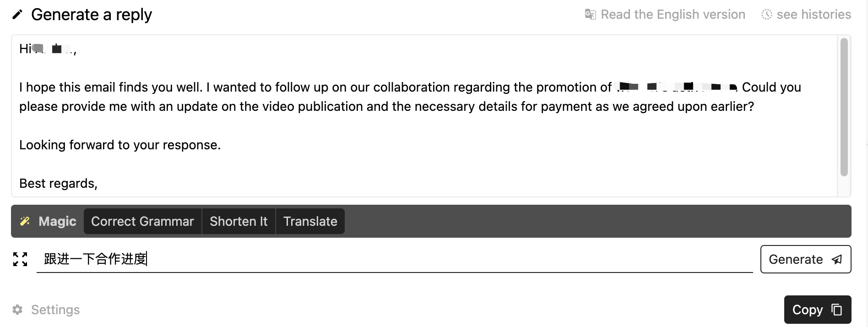The image size is (868, 327).
Task: Focus the Chinese prompt input field
Action: 395,259
